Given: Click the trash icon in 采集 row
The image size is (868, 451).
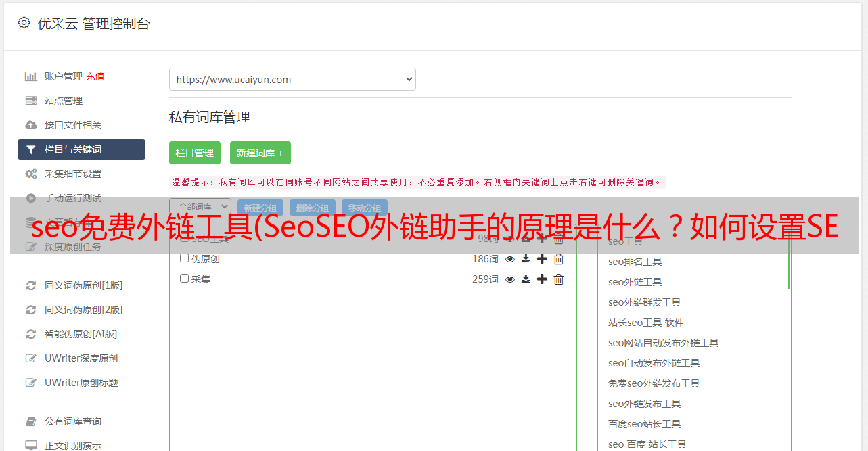Looking at the screenshot, I should (559, 279).
